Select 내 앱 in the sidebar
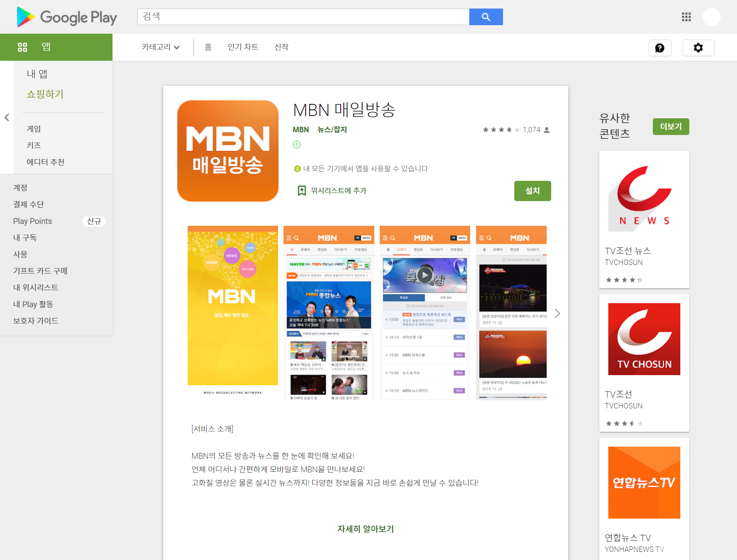 [x=37, y=74]
